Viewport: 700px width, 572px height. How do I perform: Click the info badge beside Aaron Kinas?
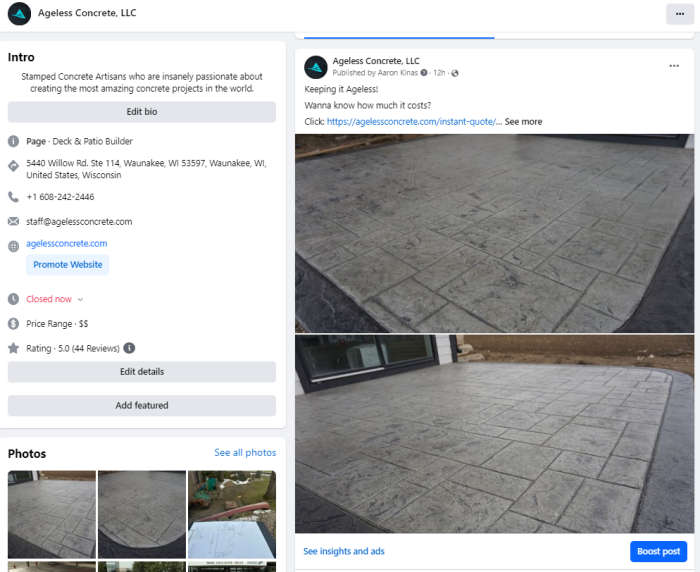424,73
